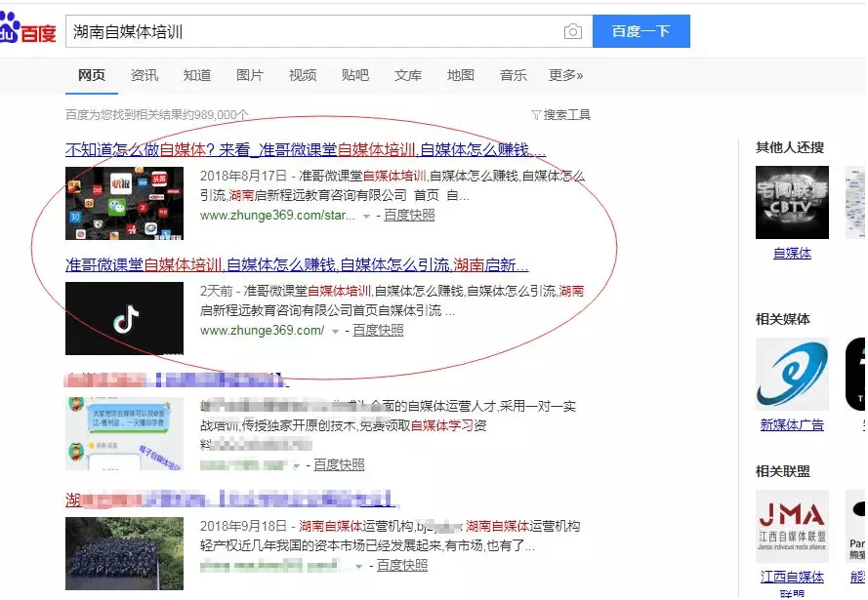The image size is (868, 600).
Task: Click the JMA 江西自媒体联盟 logo
Action: click(792, 527)
